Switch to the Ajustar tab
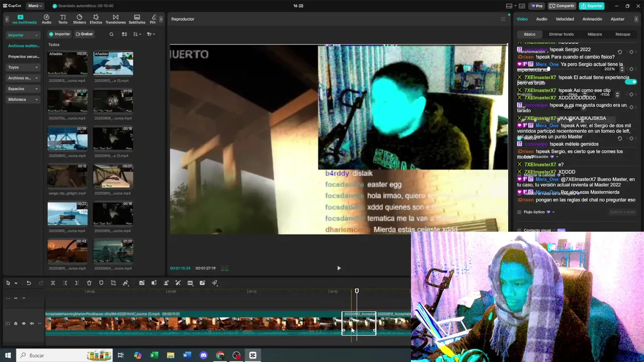The width and height of the screenshot is (644, 362). (x=617, y=19)
